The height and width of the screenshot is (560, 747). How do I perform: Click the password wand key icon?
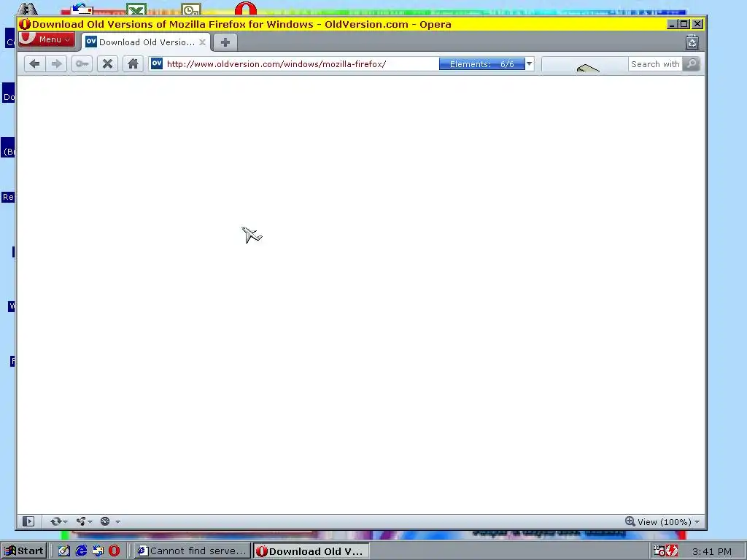point(82,64)
